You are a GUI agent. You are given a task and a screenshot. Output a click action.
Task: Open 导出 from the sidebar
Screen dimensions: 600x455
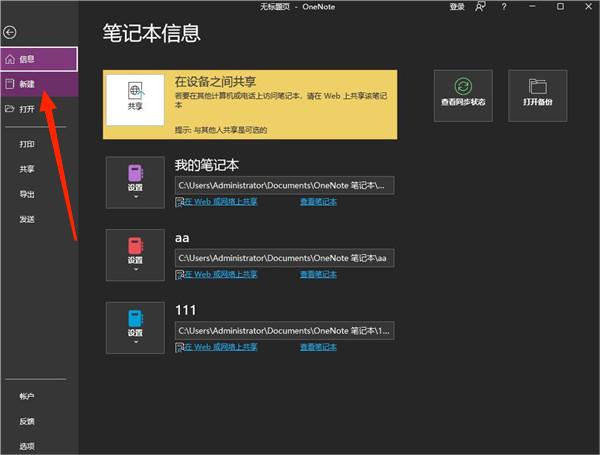(27, 194)
